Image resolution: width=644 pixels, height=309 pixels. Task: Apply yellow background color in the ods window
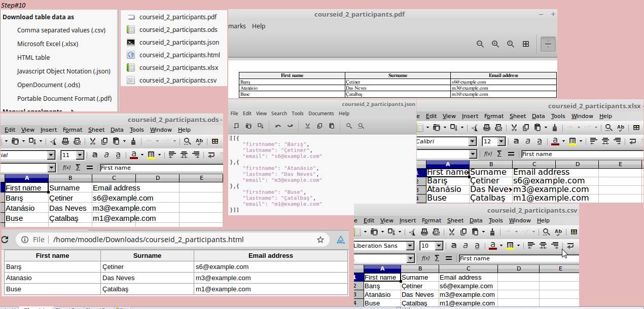(151, 155)
